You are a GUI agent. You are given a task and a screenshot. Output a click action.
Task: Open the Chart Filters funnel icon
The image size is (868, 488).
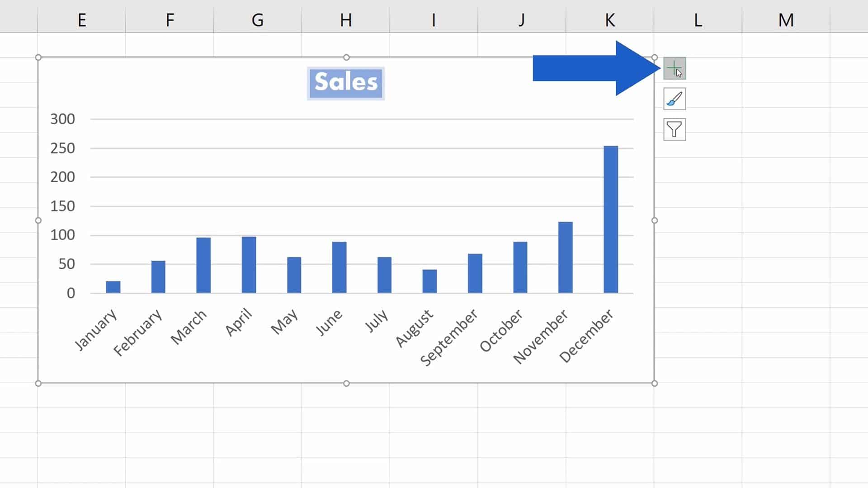[674, 129]
